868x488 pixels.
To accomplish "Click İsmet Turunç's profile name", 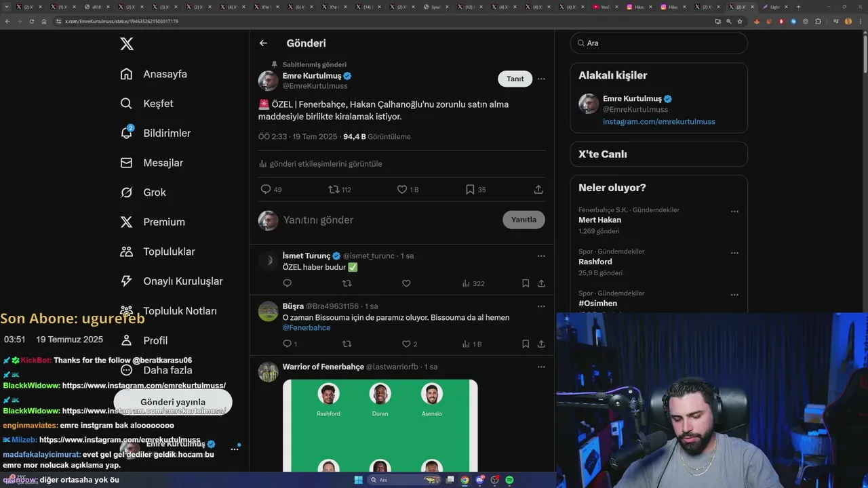I will pyautogui.click(x=307, y=256).
